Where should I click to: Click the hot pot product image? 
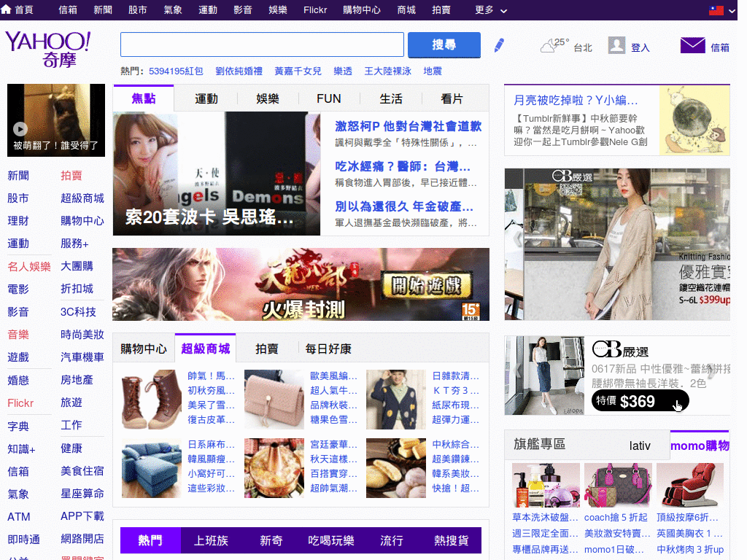click(x=274, y=468)
